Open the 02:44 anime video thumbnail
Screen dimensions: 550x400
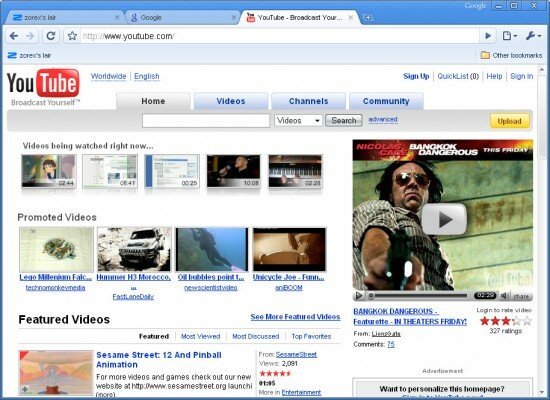49,171
